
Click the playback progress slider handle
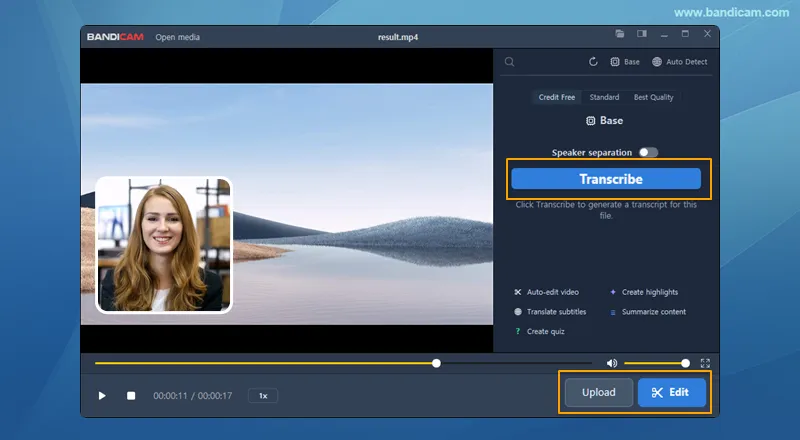(x=436, y=363)
